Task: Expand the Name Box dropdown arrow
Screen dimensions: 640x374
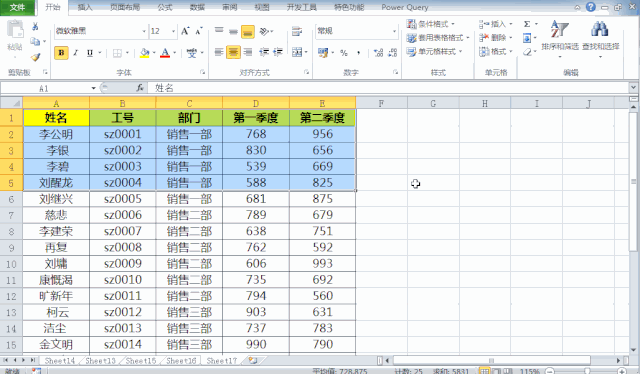Action: tap(93, 88)
